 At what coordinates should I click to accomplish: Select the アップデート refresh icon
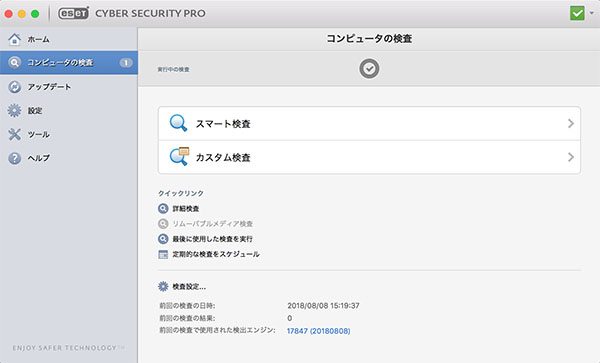click(15, 87)
